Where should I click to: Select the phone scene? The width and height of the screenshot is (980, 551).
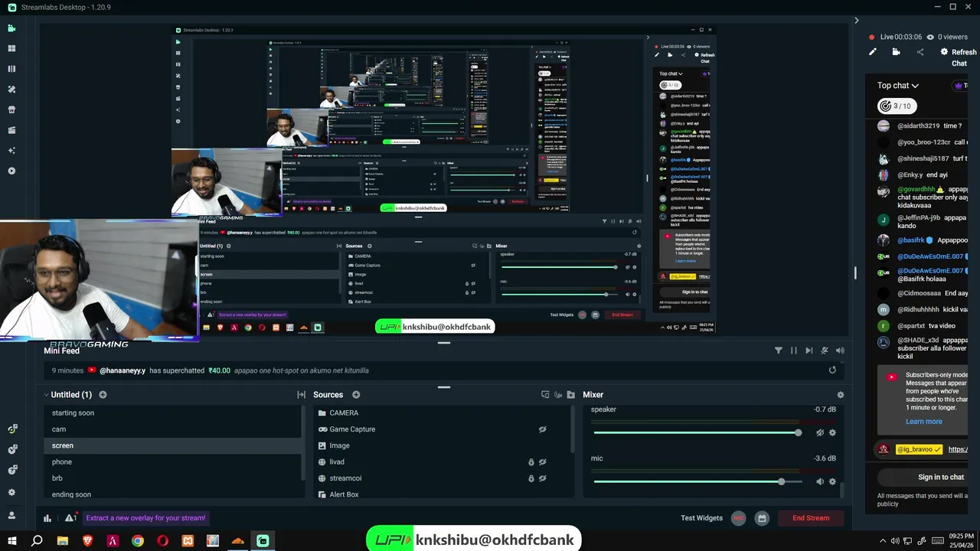coord(174,462)
